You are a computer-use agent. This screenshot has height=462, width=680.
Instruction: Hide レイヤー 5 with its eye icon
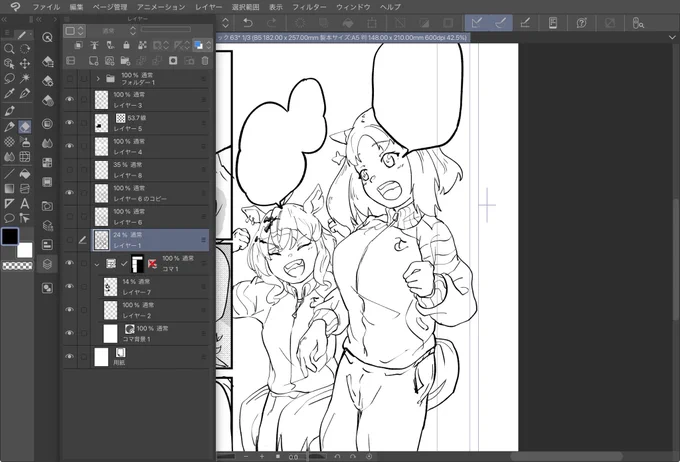point(69,123)
